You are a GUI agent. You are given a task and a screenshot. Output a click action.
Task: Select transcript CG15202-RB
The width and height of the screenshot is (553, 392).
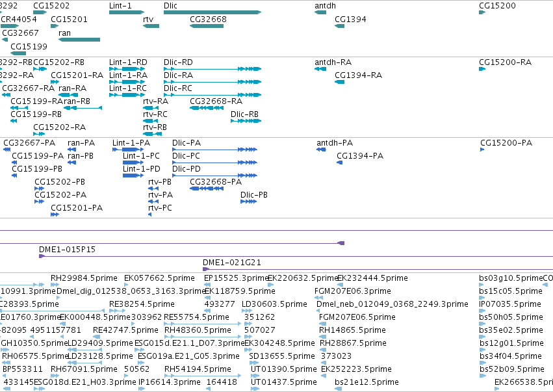point(59,62)
